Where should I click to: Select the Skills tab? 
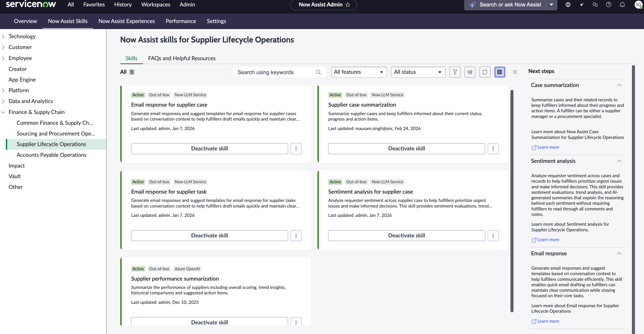pos(131,58)
